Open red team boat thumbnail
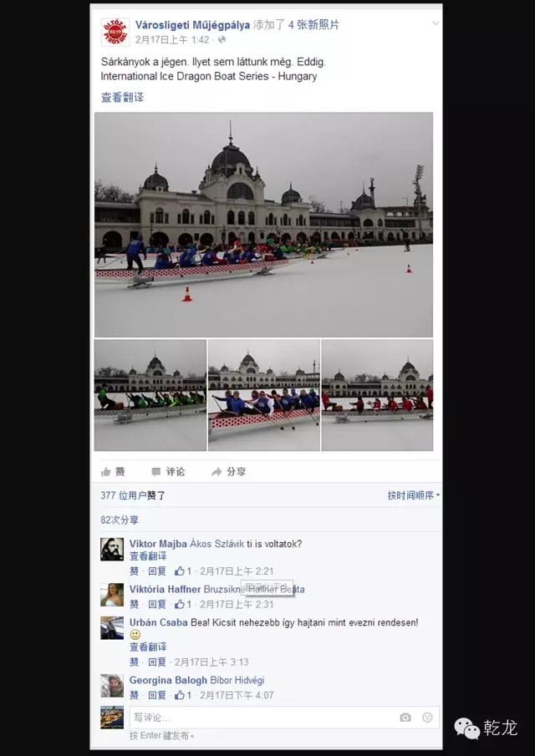The width and height of the screenshot is (535, 756). coord(377,395)
